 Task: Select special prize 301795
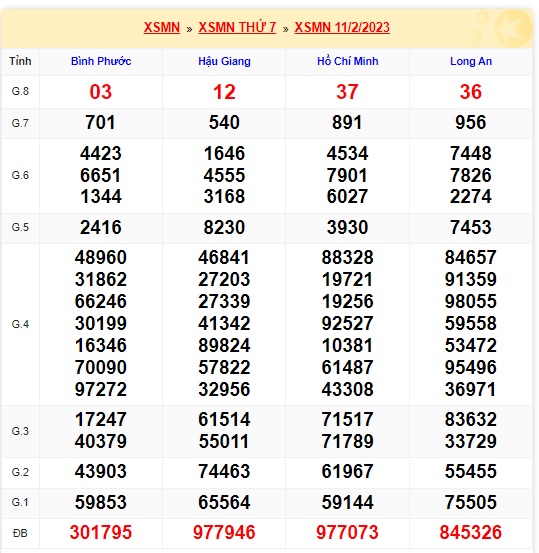pos(101,533)
